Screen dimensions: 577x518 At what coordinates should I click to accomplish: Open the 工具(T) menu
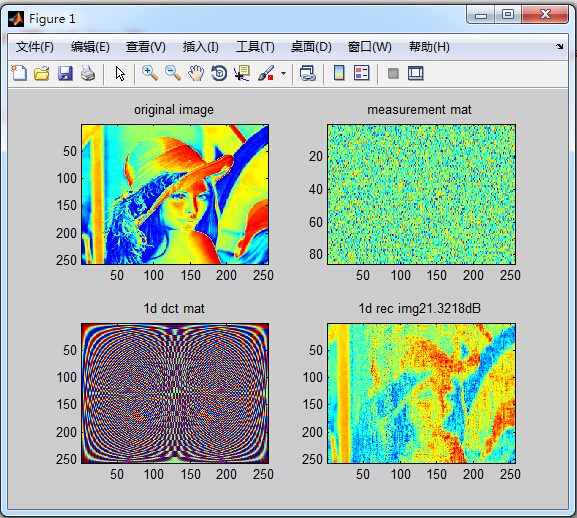click(255, 47)
